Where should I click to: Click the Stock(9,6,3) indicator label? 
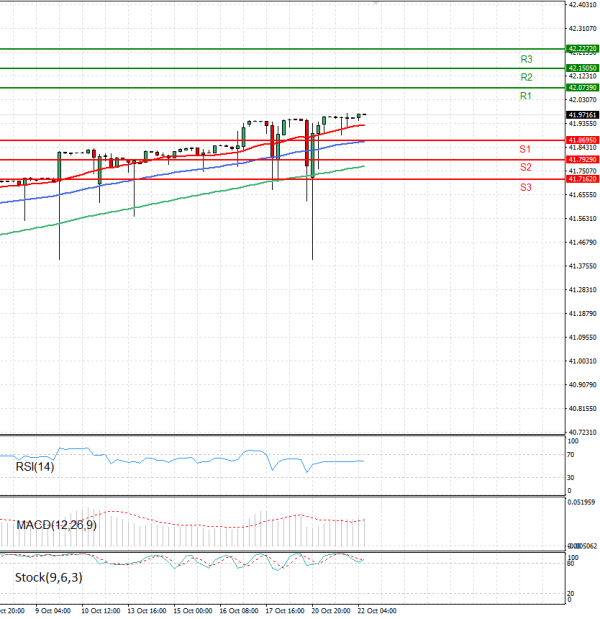pyautogui.click(x=50, y=578)
